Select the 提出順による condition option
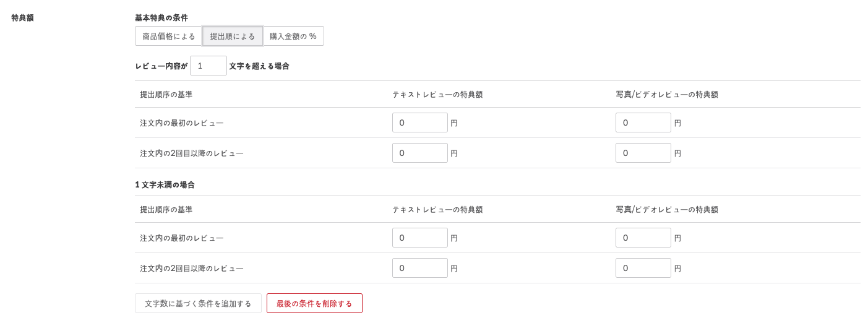868x323 pixels. (x=233, y=36)
